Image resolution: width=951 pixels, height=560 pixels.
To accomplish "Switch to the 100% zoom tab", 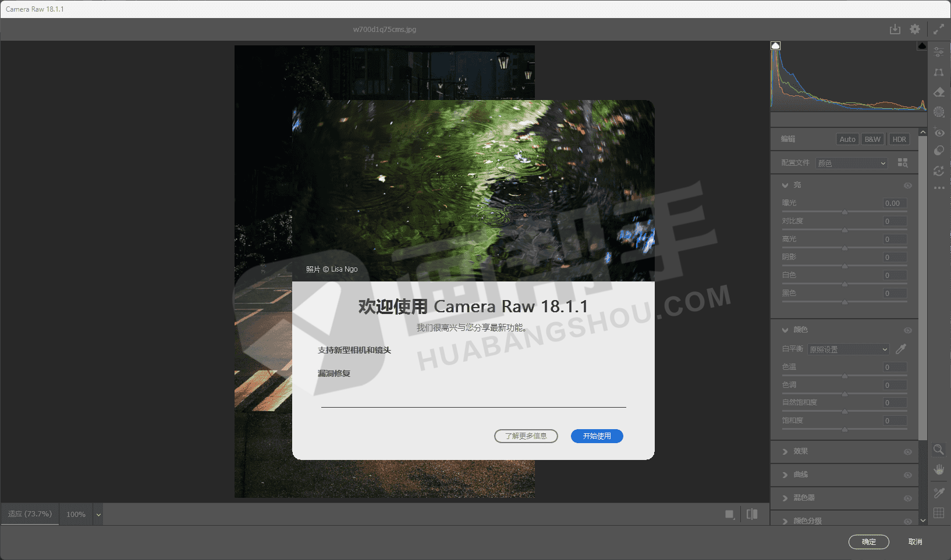I will [x=76, y=515].
